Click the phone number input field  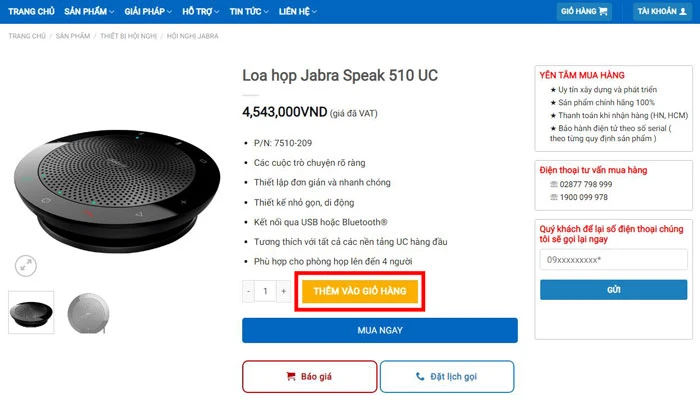[x=613, y=260]
